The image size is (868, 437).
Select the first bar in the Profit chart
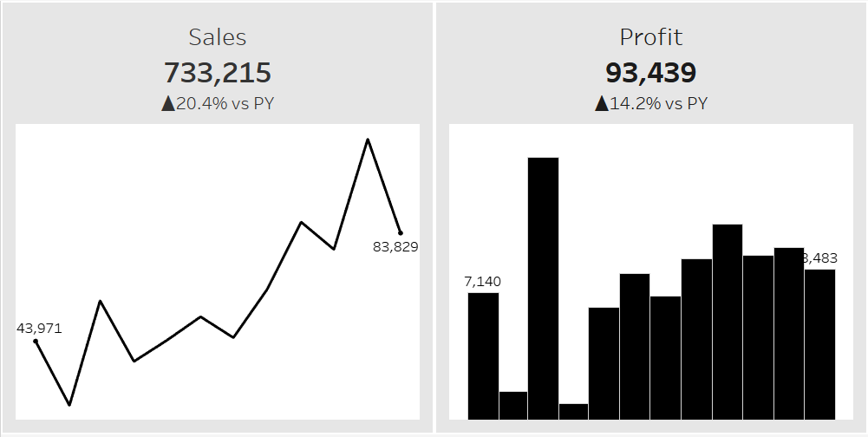483,355
